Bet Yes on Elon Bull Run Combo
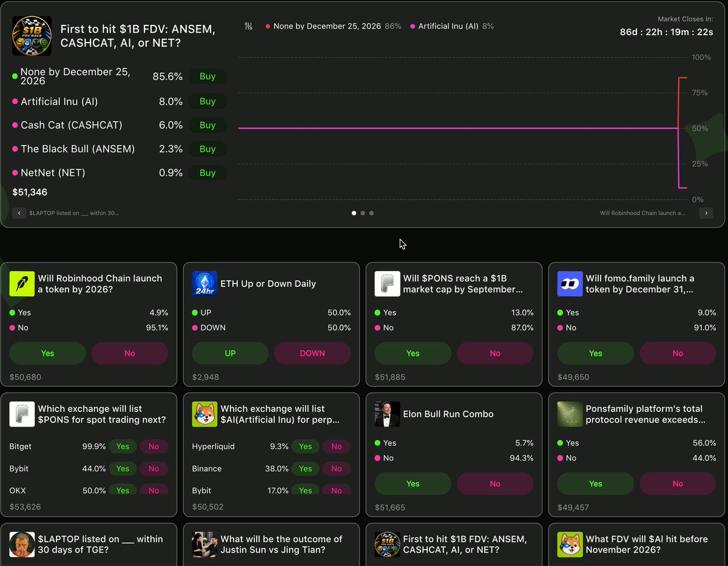Screen dimensions: 728x566 413,483
